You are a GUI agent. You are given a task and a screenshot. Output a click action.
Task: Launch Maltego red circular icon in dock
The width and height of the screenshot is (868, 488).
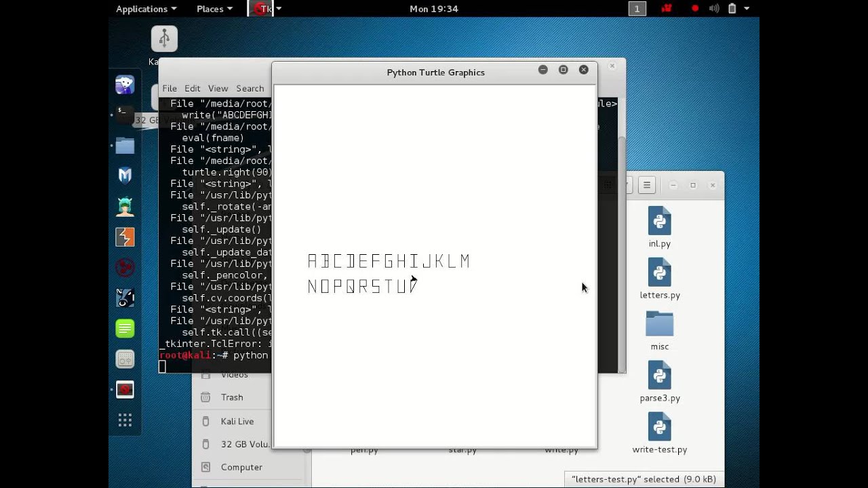125,268
